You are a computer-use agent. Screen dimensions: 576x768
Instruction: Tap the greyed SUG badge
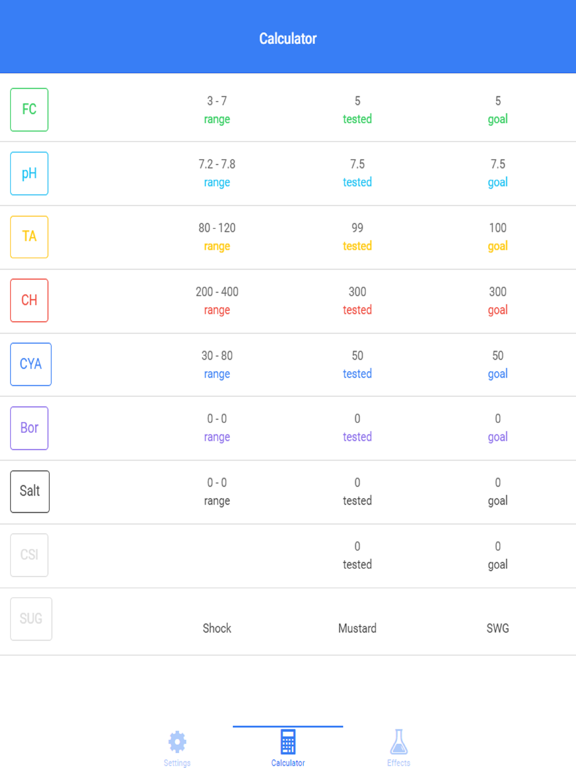(31, 619)
